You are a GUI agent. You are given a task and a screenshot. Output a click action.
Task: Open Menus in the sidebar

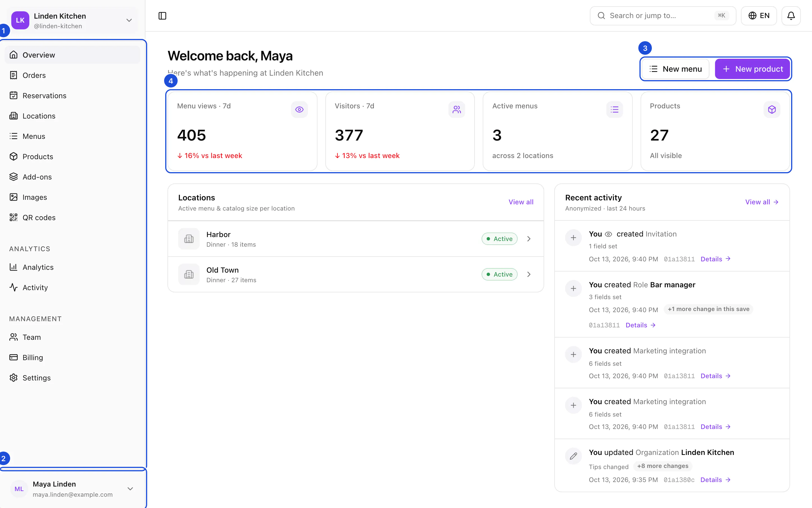pyautogui.click(x=72, y=136)
